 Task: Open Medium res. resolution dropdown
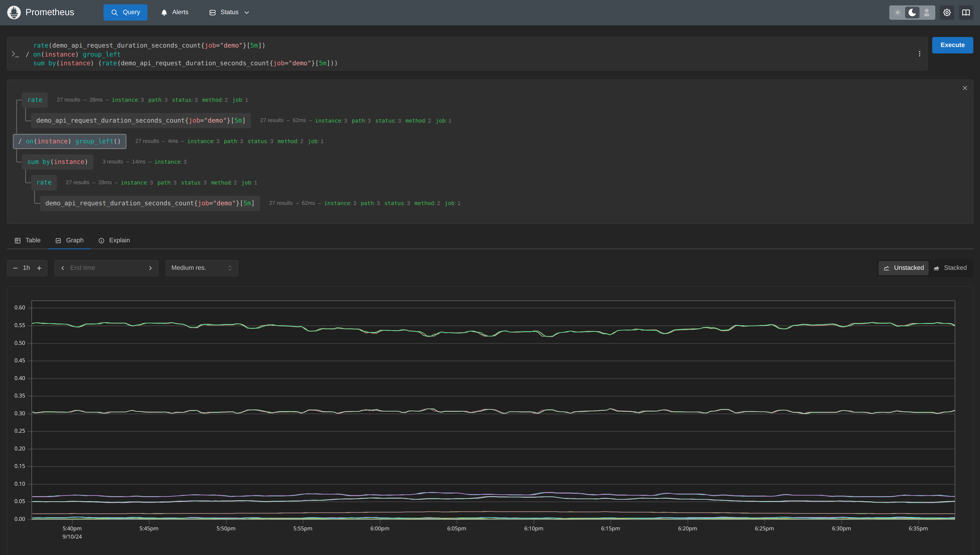pos(202,268)
